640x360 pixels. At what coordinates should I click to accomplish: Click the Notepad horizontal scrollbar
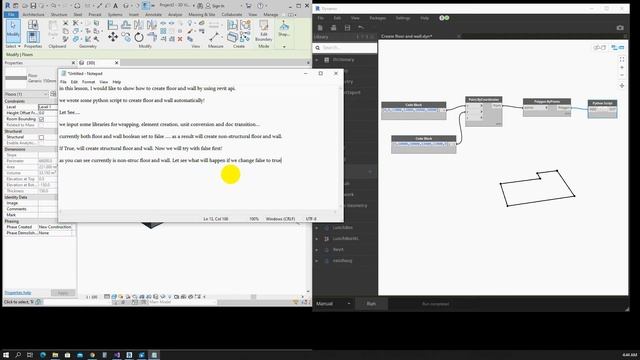(199, 212)
